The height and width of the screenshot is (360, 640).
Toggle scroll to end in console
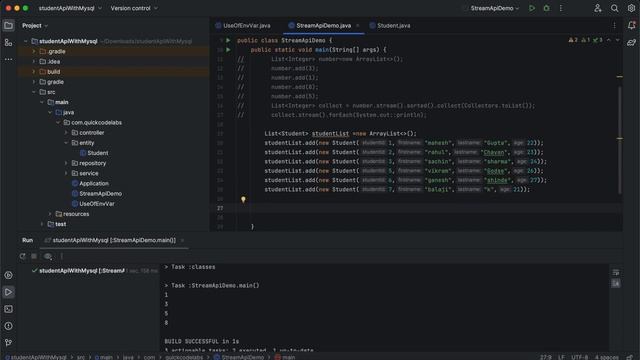616,283
